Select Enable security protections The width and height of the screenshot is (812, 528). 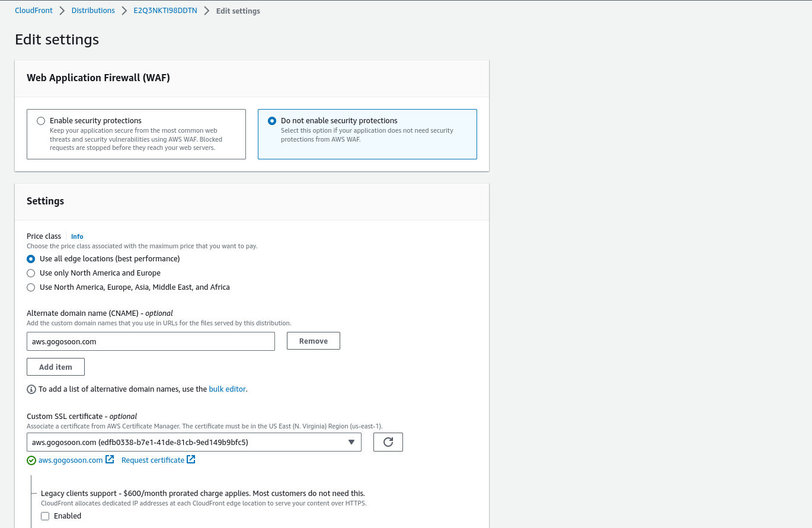tap(40, 120)
